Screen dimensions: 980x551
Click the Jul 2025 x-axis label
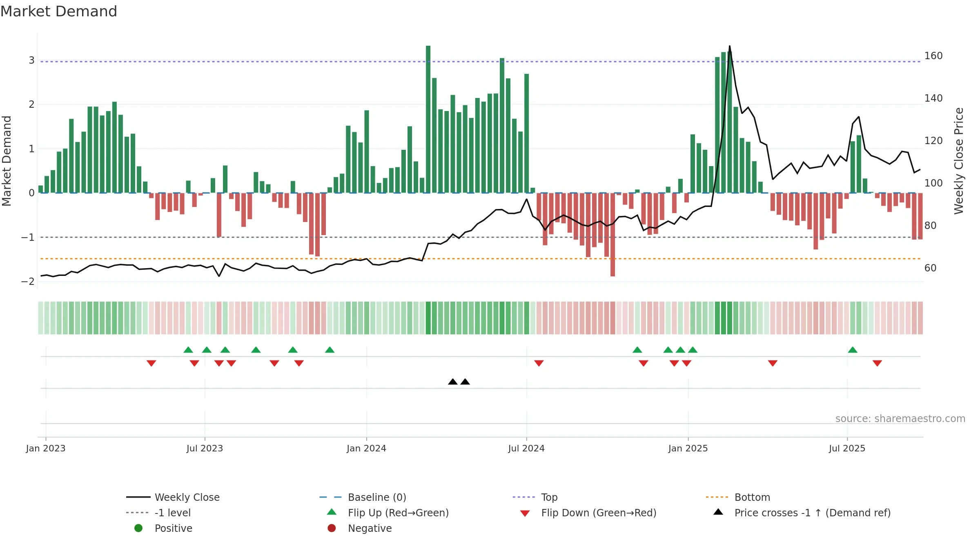(x=847, y=448)
